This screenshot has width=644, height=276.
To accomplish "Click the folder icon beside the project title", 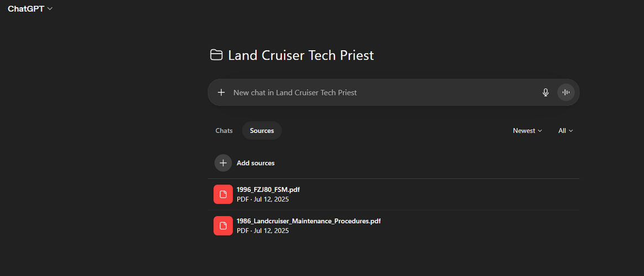I will [216, 55].
